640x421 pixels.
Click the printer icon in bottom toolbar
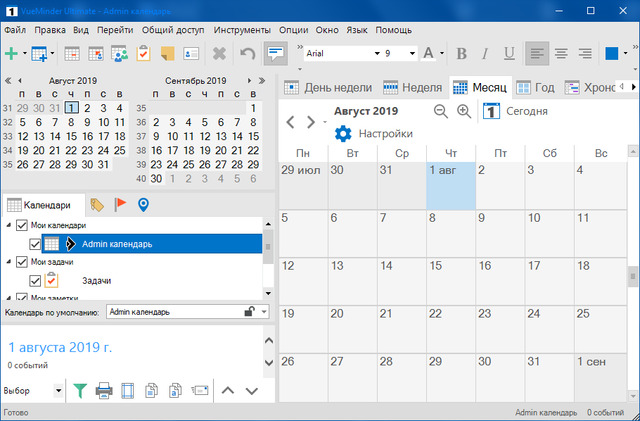[103, 390]
